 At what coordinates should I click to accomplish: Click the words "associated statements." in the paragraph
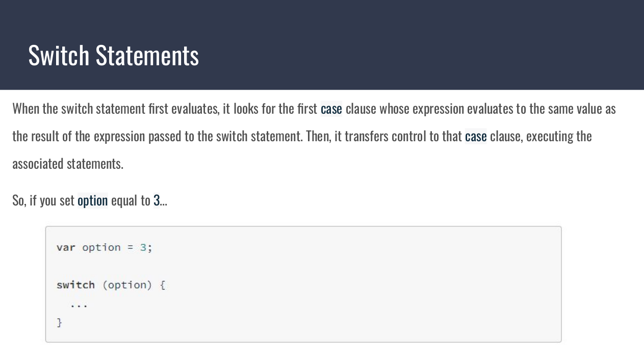click(68, 164)
